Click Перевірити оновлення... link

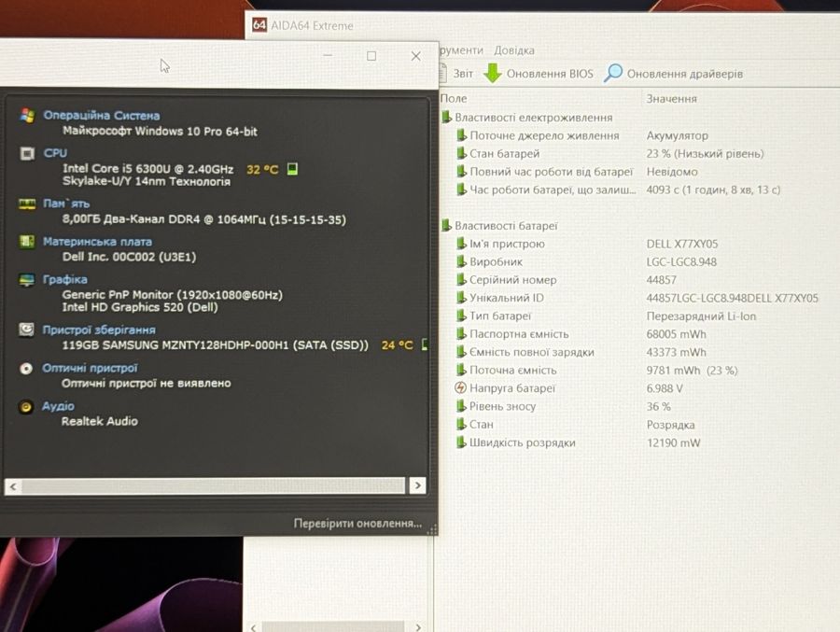357,523
